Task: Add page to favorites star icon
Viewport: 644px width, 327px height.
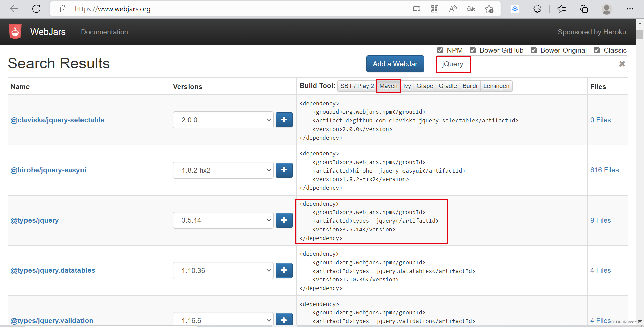Action: click(x=489, y=9)
